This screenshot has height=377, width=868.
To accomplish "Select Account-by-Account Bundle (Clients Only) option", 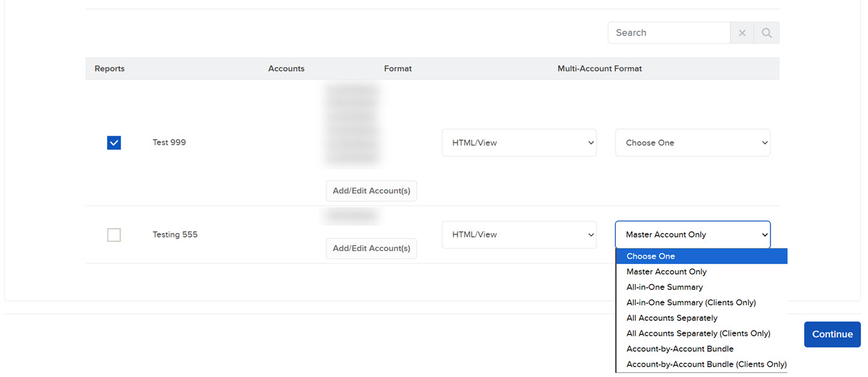I will (706, 364).
